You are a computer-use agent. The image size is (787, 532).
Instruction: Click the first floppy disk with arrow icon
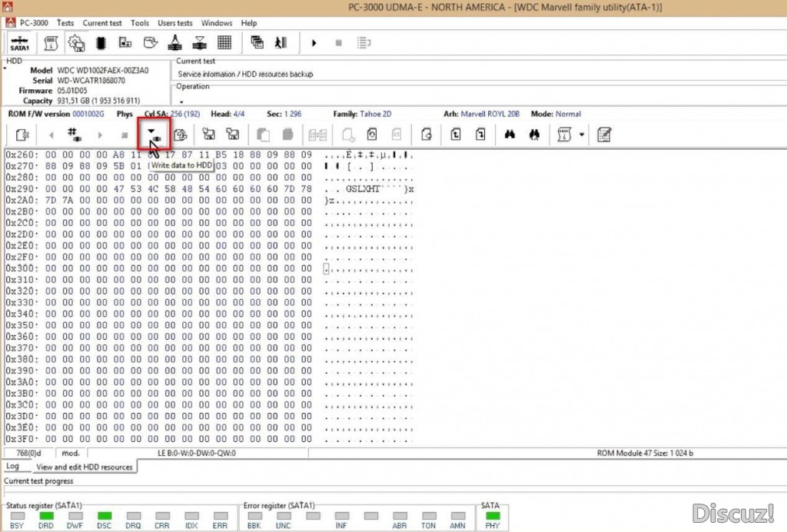coord(208,134)
